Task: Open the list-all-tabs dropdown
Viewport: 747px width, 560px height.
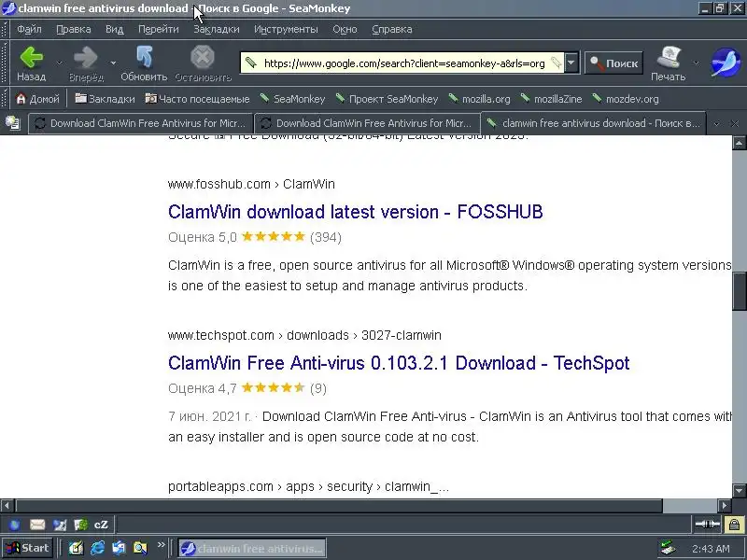Action: tap(716, 123)
